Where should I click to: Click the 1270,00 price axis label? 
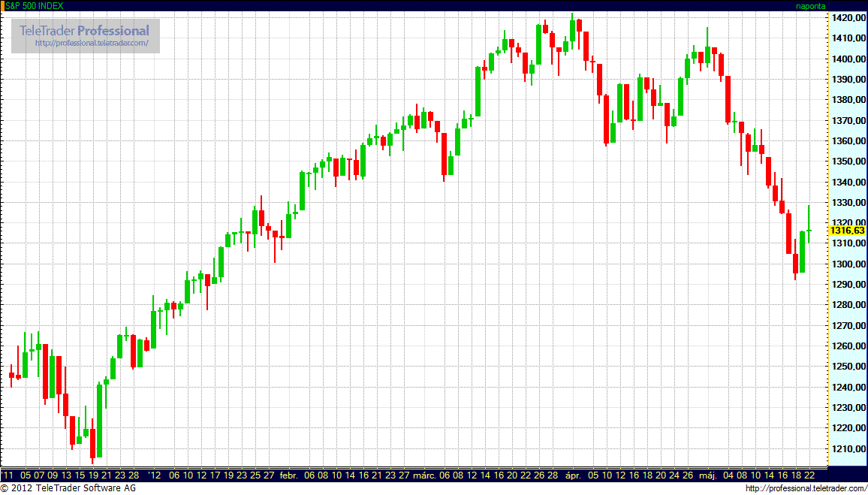coord(848,325)
